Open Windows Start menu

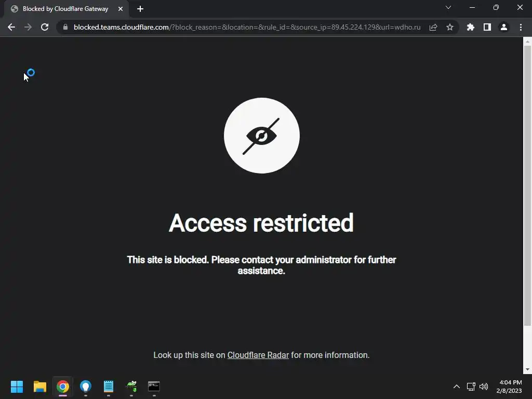(x=17, y=387)
